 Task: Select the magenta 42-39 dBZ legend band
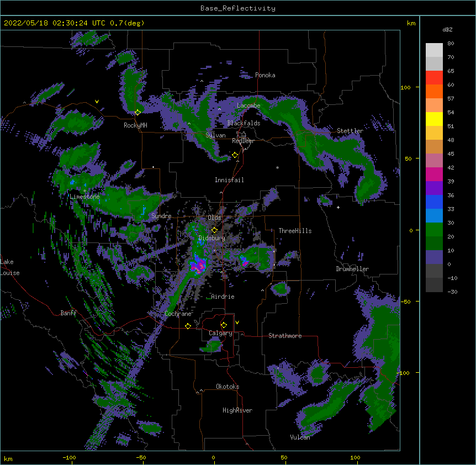coord(434,174)
